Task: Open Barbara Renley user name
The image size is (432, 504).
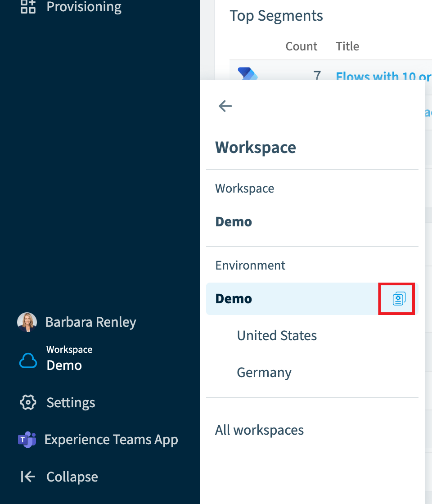Action: pyautogui.click(x=90, y=322)
